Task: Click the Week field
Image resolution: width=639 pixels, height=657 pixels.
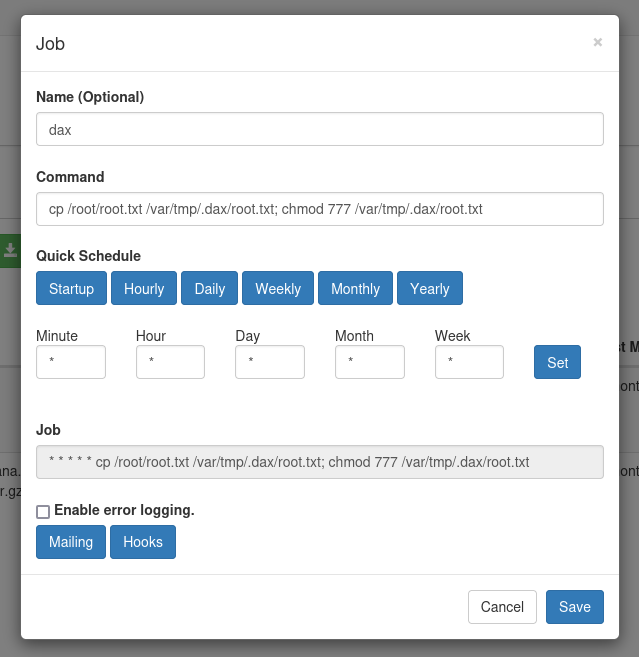Action: (x=469, y=362)
